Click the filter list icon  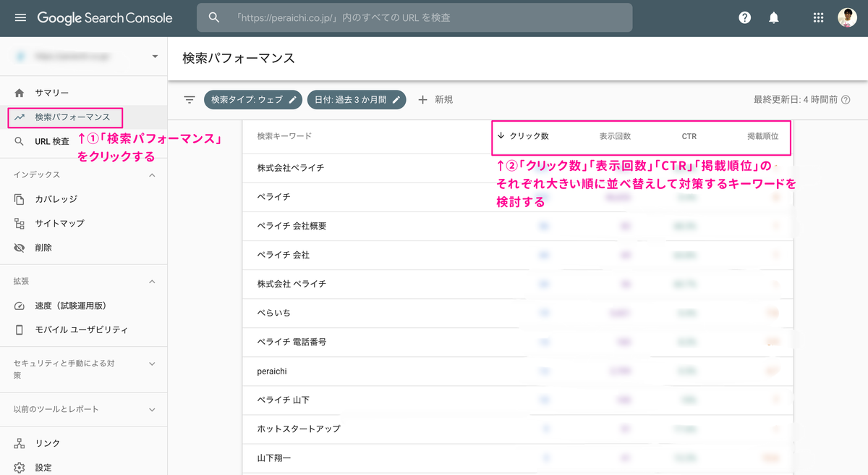click(190, 100)
